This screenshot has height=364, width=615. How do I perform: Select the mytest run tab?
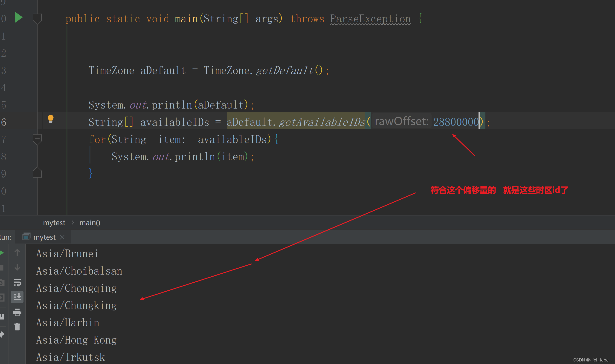[x=44, y=237]
